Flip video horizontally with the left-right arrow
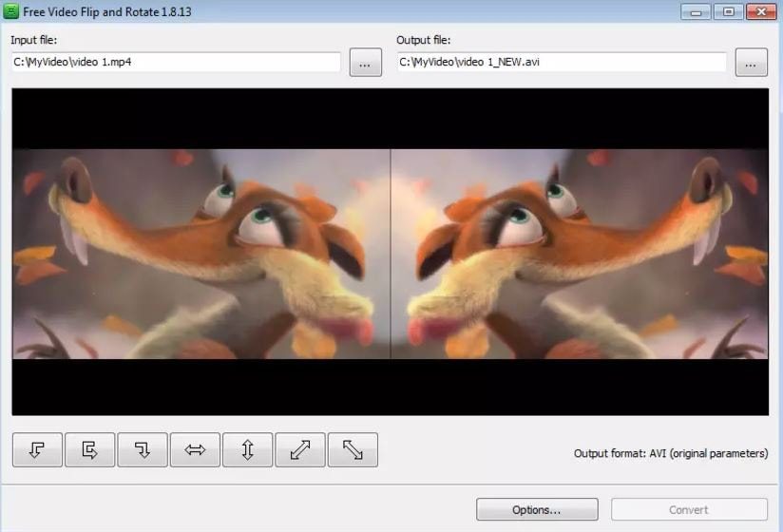 (x=195, y=449)
